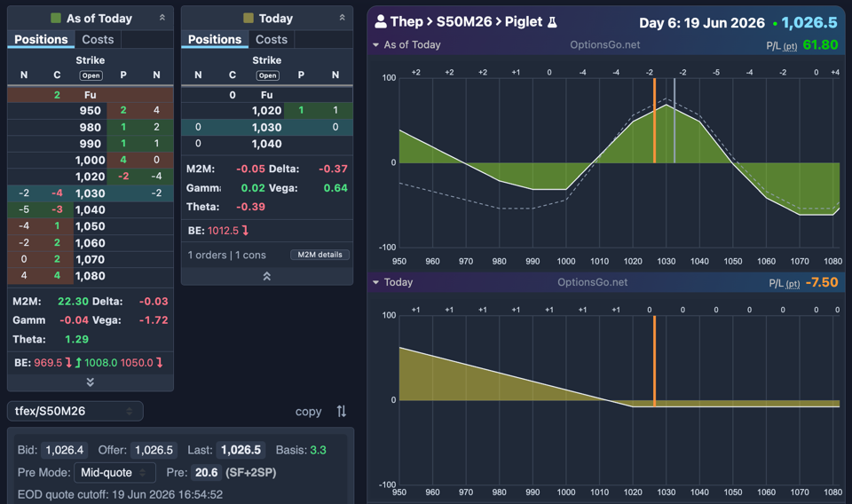Open the Pre Mode Mid-quote dropdown
The height and width of the screenshot is (504, 852).
pyautogui.click(x=114, y=472)
